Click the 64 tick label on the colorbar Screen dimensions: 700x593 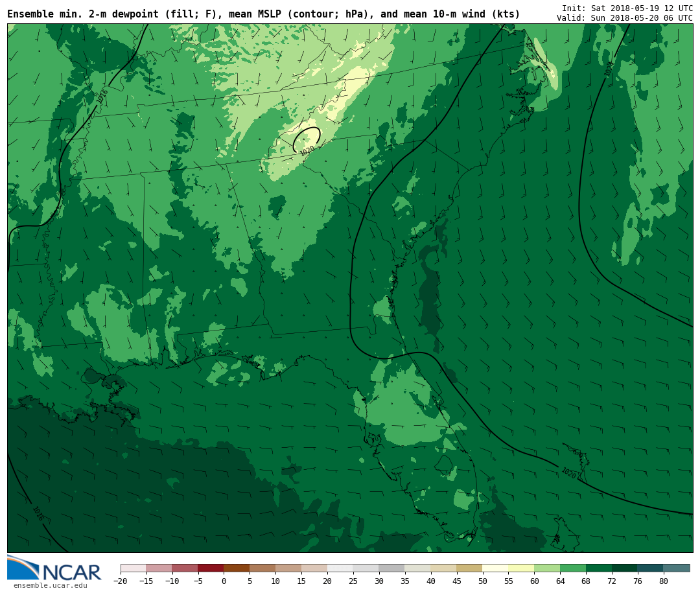pyautogui.click(x=560, y=581)
